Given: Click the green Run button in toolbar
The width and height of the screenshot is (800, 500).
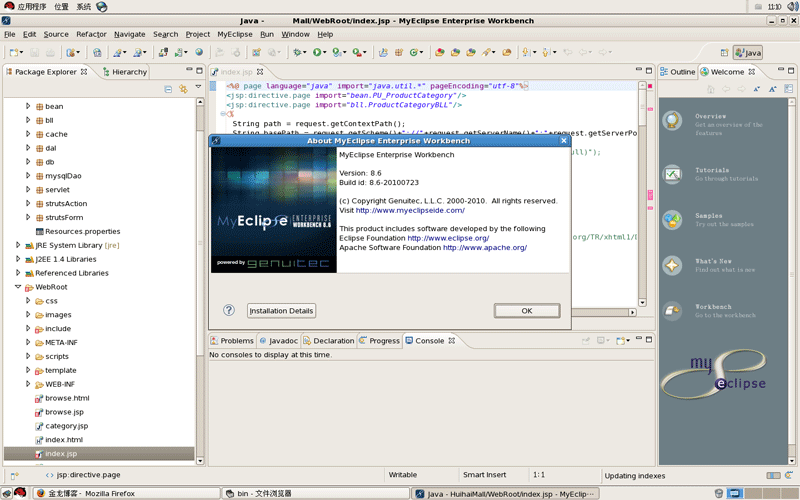Looking at the screenshot, I should pyautogui.click(x=317, y=52).
